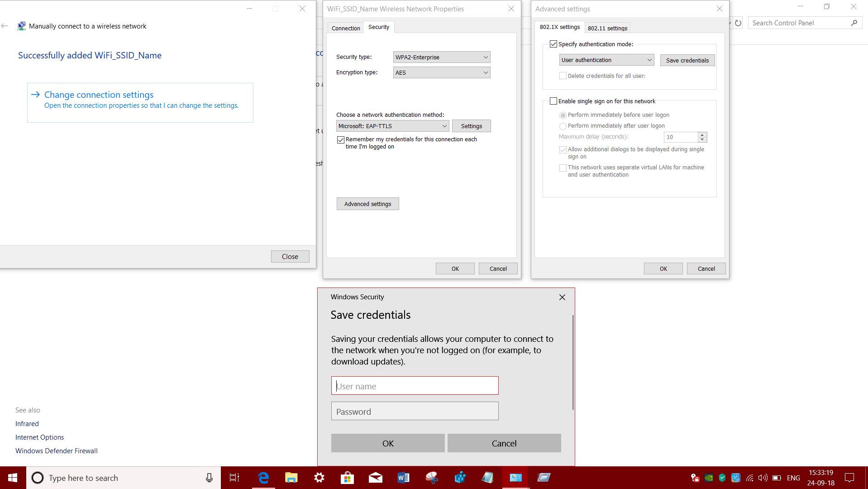The width and height of the screenshot is (868, 489).
Task: Click the tray icon with the red lock
Action: tap(695, 478)
